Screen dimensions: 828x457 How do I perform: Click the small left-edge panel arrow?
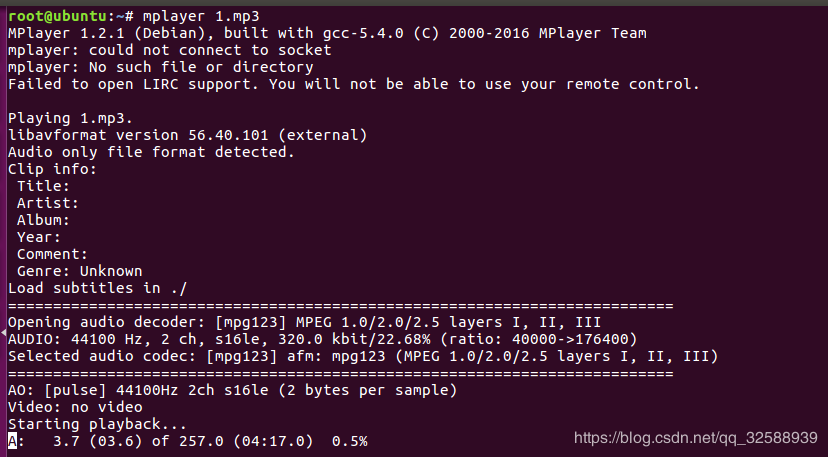point(3,333)
